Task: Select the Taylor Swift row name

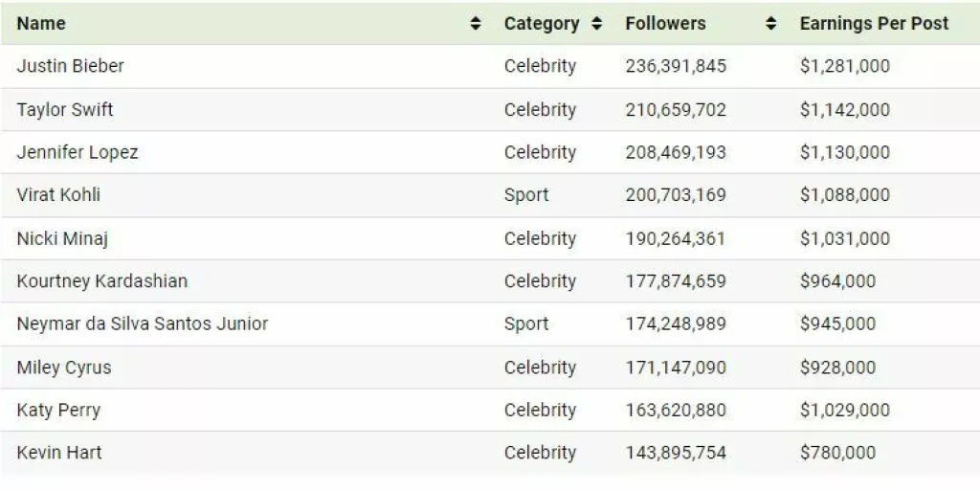Action: [x=65, y=110]
